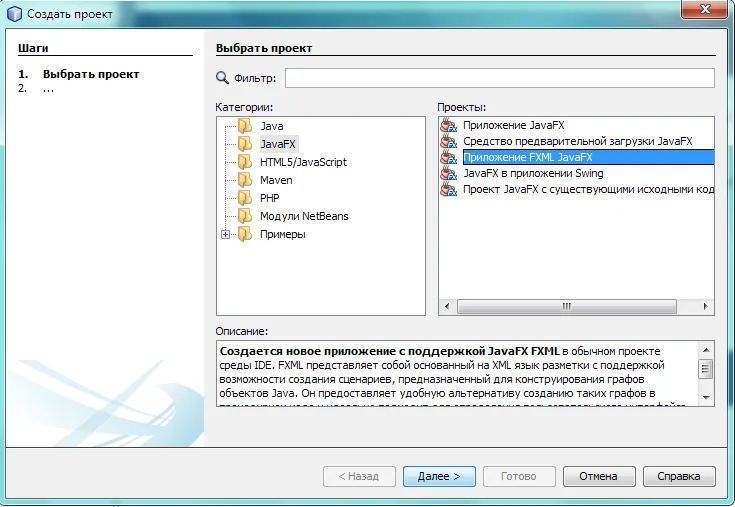The width and height of the screenshot is (735, 507).
Task: Select the HTML5/JavaScript category
Action: point(303,162)
